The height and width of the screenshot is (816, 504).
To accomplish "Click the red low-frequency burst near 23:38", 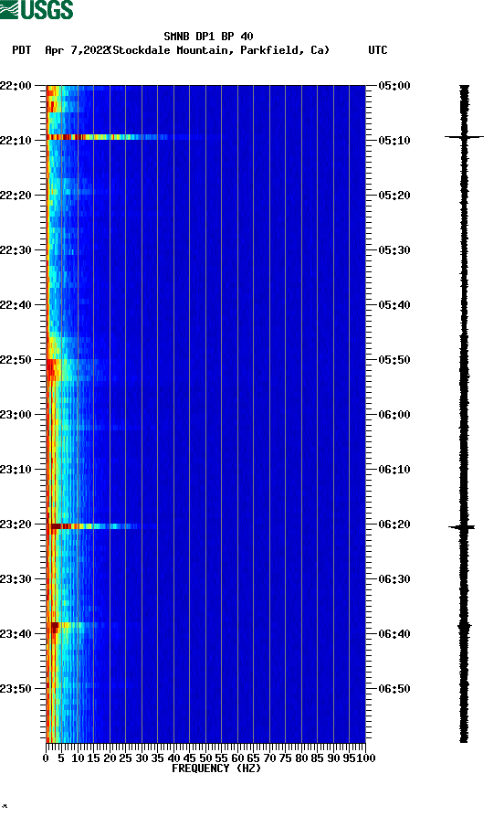I will pos(54,628).
